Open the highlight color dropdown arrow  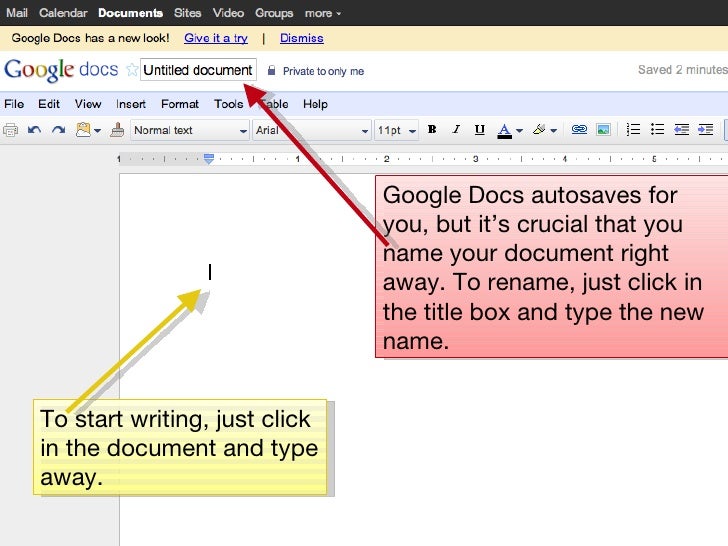tap(553, 131)
